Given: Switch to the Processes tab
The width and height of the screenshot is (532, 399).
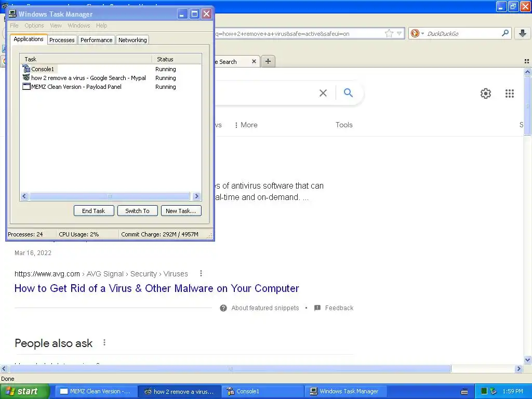Looking at the screenshot, I should click(62, 40).
